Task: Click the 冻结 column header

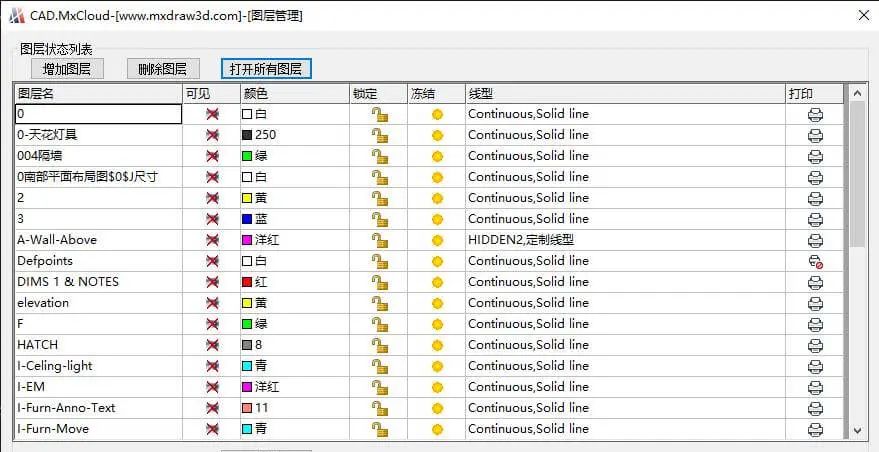Action: [436, 94]
